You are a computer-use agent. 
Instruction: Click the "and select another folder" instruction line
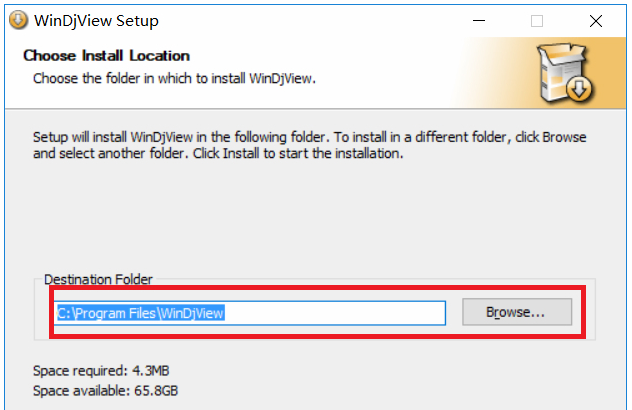click(x=217, y=154)
